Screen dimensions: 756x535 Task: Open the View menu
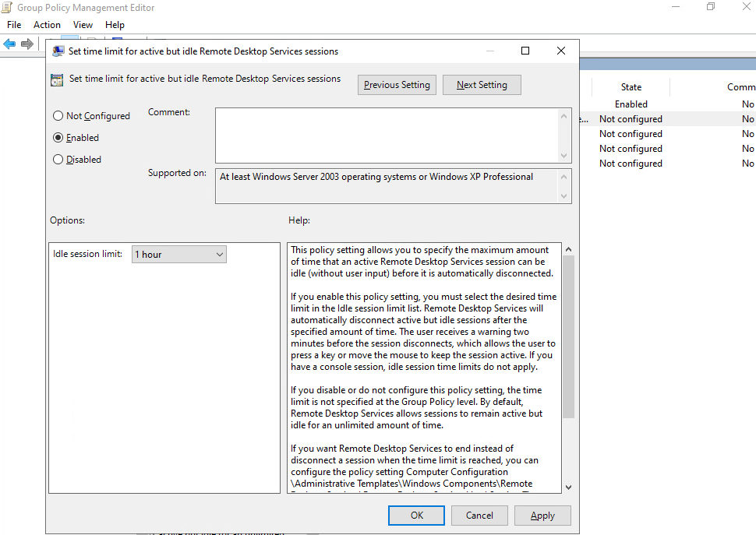[x=83, y=25]
